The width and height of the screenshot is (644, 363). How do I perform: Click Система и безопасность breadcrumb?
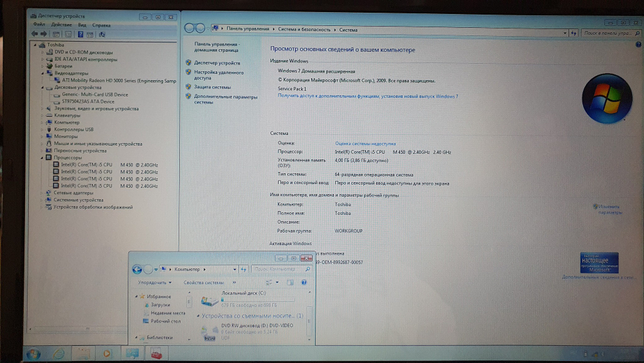[x=304, y=30]
